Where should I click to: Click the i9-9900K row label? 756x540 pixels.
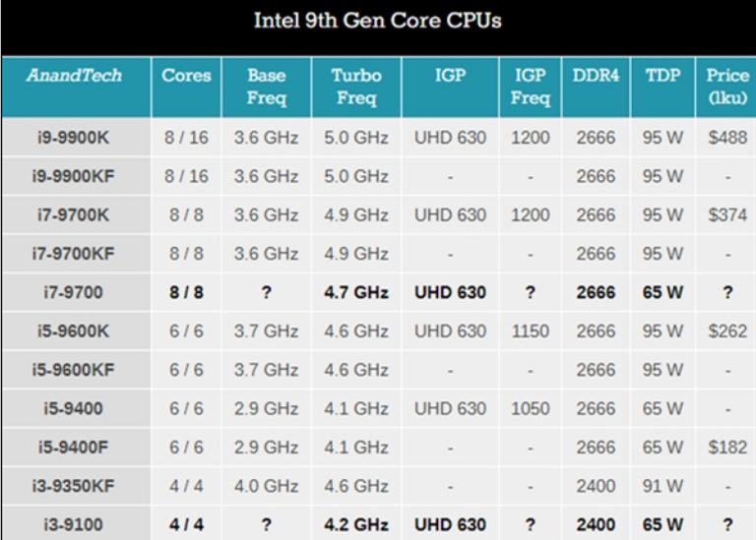[x=73, y=138]
